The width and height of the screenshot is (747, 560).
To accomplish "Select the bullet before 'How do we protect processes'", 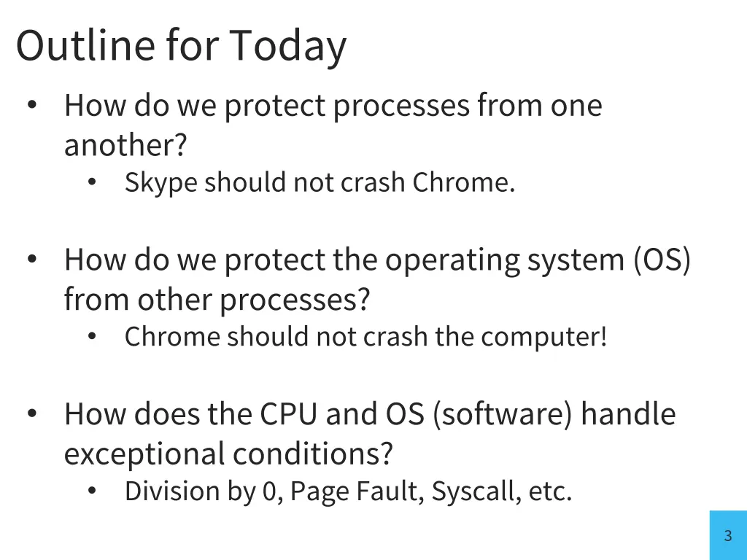I will (x=32, y=105).
